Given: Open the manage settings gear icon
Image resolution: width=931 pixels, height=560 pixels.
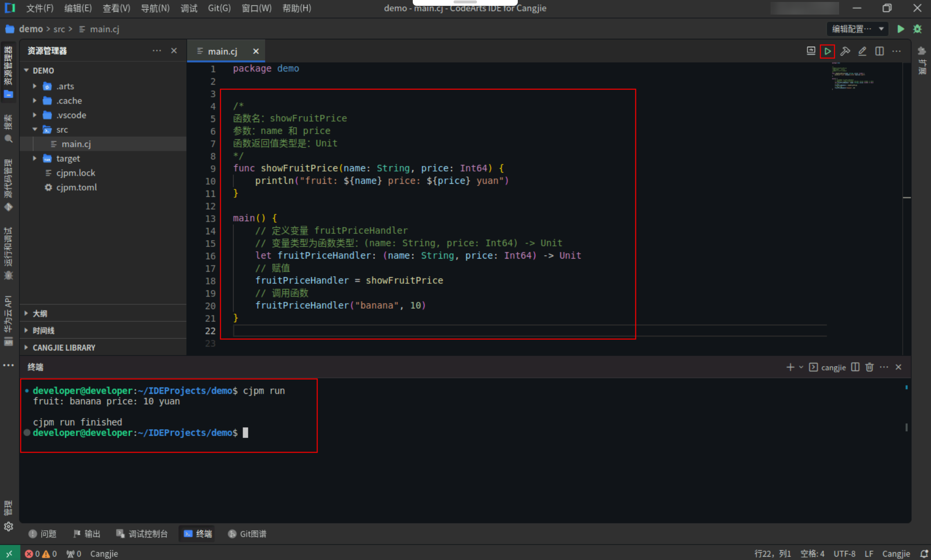Looking at the screenshot, I should (x=8, y=526).
